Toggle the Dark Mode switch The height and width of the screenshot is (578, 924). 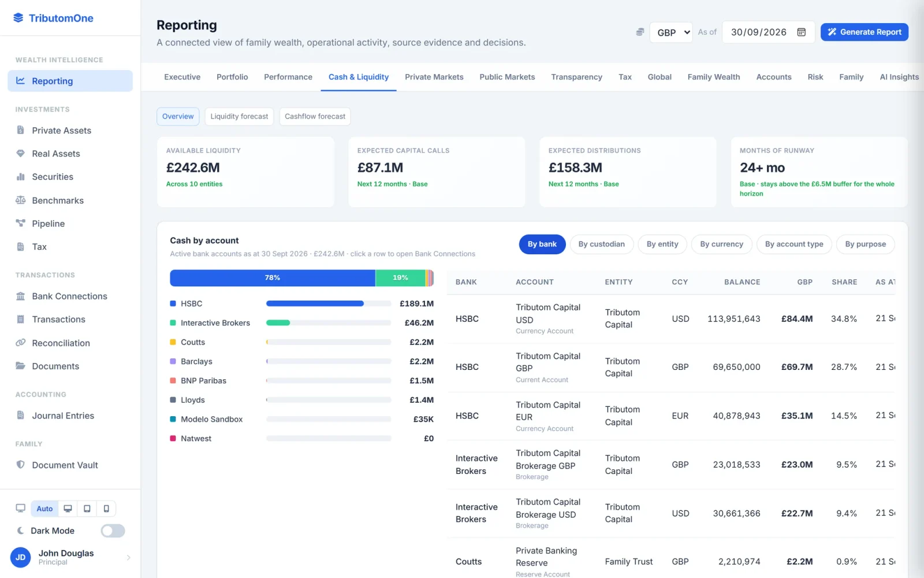pos(113,531)
